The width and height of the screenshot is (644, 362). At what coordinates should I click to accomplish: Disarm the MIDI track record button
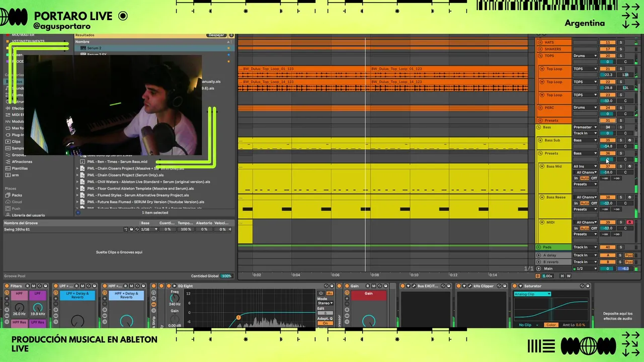629,222
